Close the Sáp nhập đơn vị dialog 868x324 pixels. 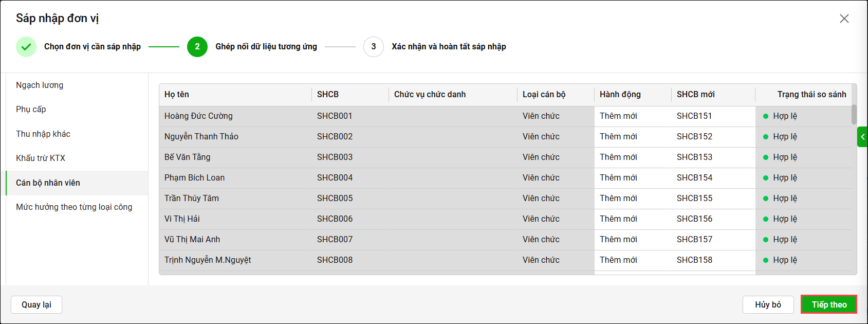pyautogui.click(x=844, y=19)
